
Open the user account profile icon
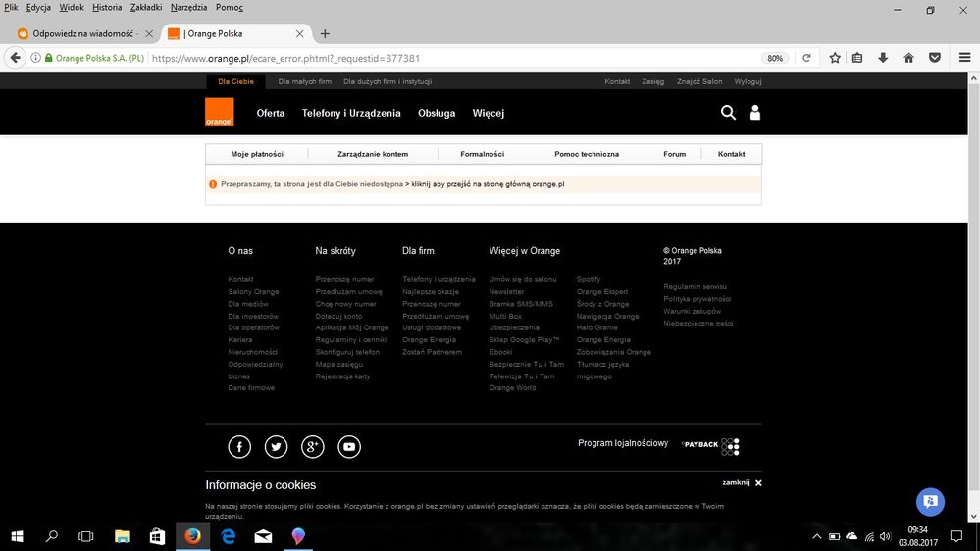pos(754,113)
